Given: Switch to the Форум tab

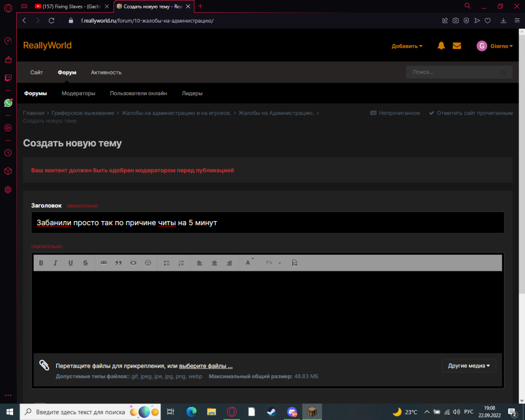Looking at the screenshot, I should (x=67, y=72).
